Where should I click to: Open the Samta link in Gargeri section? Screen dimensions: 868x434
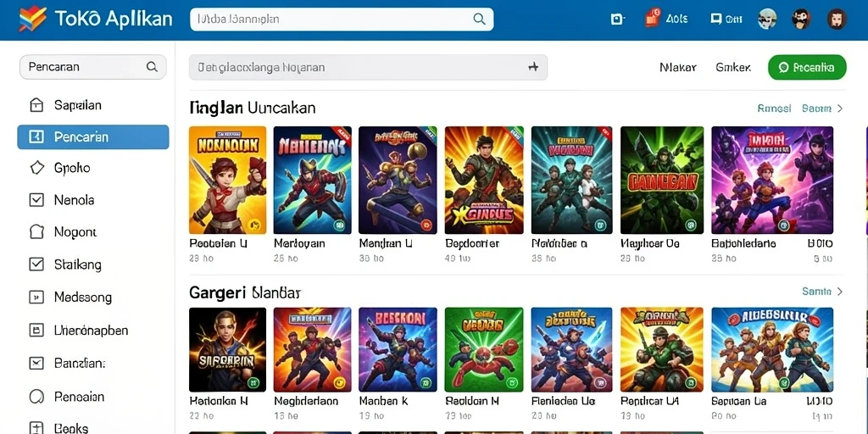point(816,292)
